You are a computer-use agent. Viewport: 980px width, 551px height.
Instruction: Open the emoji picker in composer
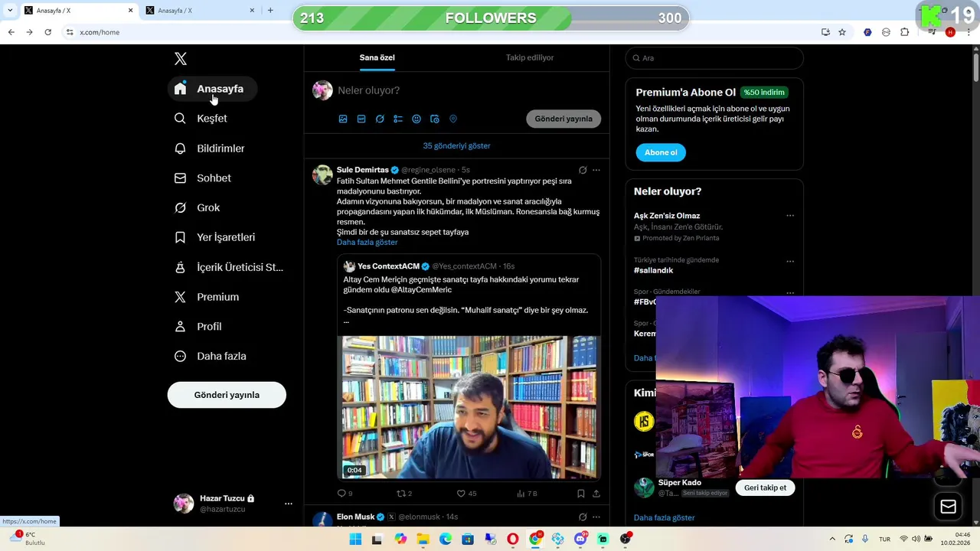pos(416,119)
